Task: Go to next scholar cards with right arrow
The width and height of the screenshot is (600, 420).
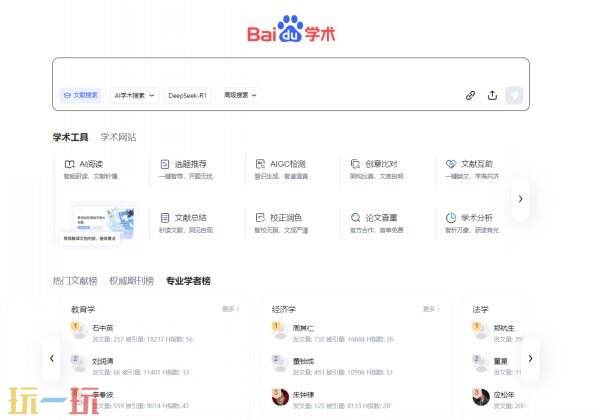Action: [x=530, y=358]
